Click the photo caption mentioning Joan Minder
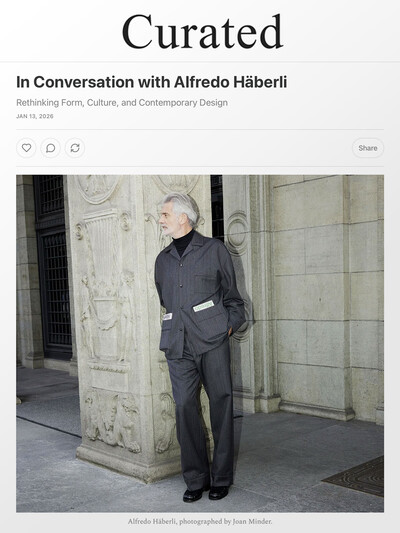This screenshot has width=400, height=533. pos(200,521)
